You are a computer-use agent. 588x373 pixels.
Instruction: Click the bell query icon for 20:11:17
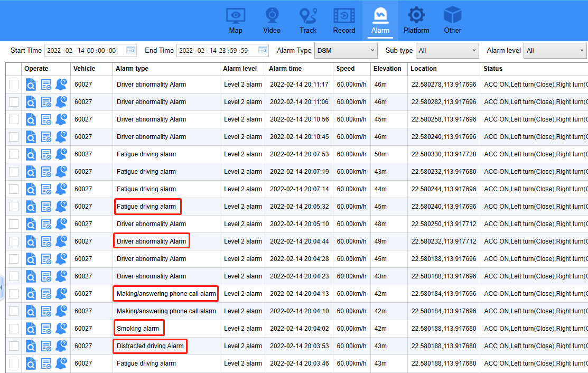coord(61,85)
